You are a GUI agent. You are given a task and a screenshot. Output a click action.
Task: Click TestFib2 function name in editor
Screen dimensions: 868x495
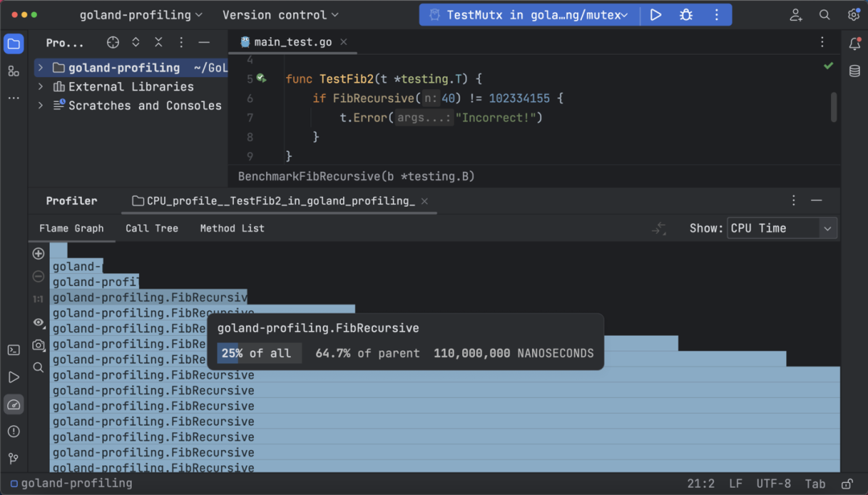(x=346, y=80)
